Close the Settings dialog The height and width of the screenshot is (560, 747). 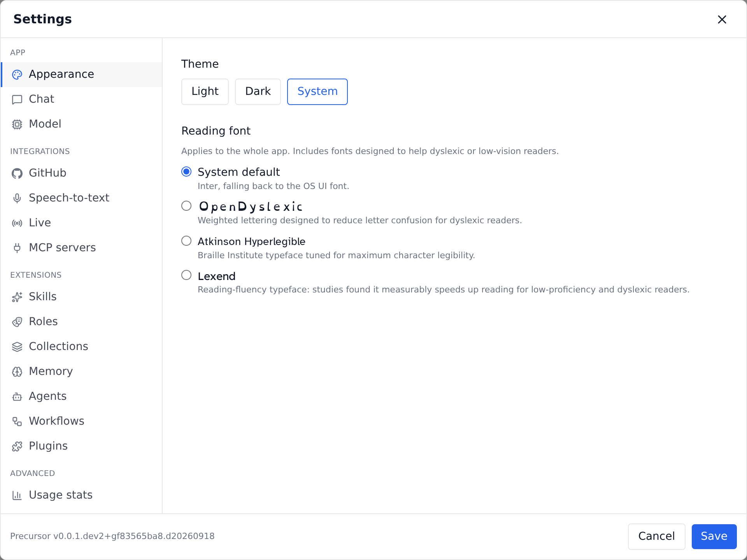coord(722,19)
